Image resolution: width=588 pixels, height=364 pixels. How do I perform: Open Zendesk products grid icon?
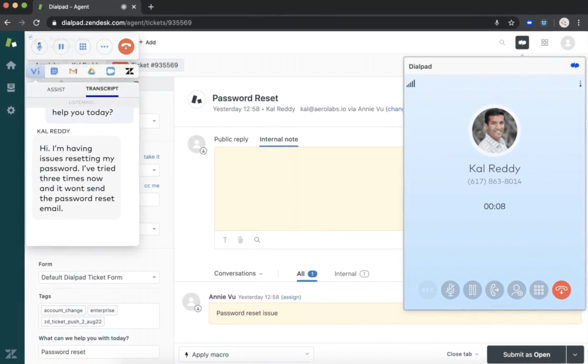[545, 42]
